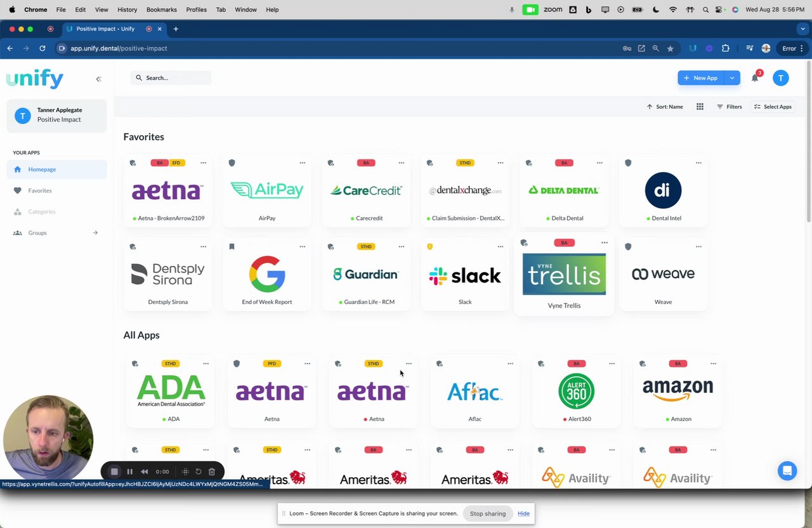Click the page vertical scrollbar
812x528 pixels.
[808, 142]
